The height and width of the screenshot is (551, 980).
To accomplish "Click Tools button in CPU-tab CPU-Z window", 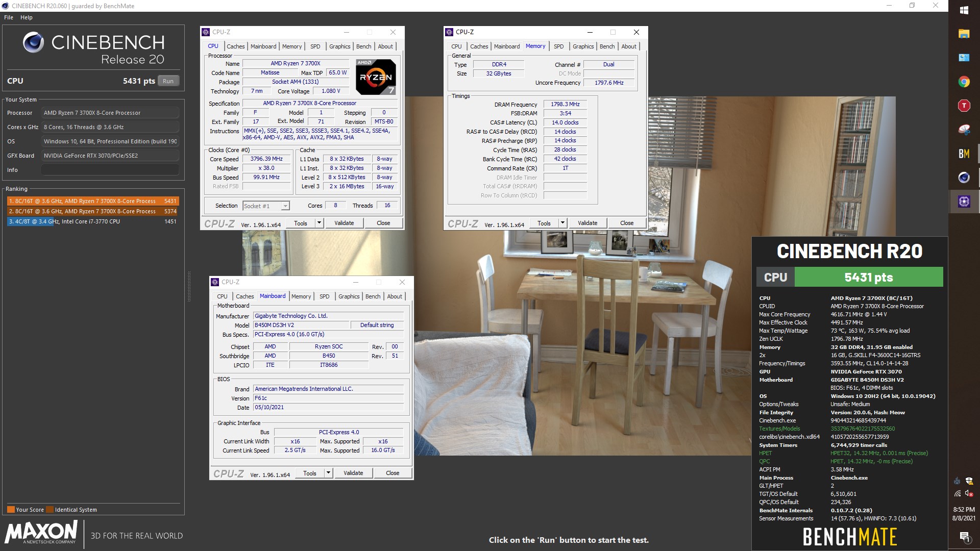I will [x=301, y=223].
